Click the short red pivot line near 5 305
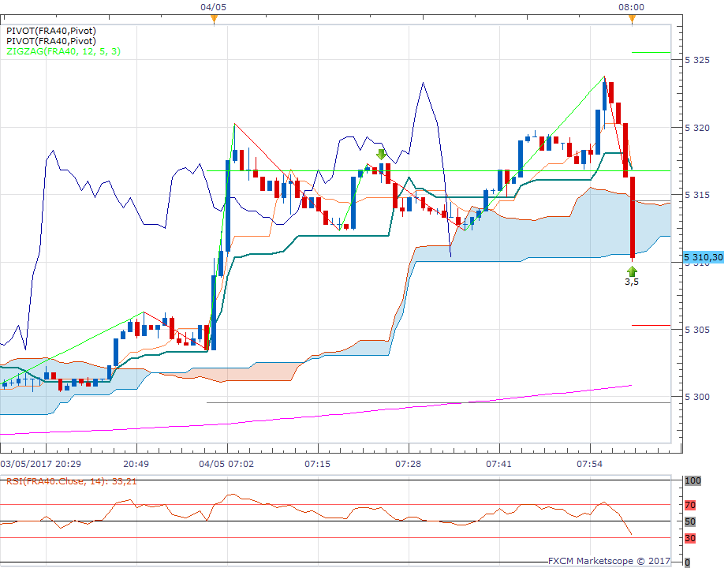Screen dimensions: 728x568 pos(651,326)
